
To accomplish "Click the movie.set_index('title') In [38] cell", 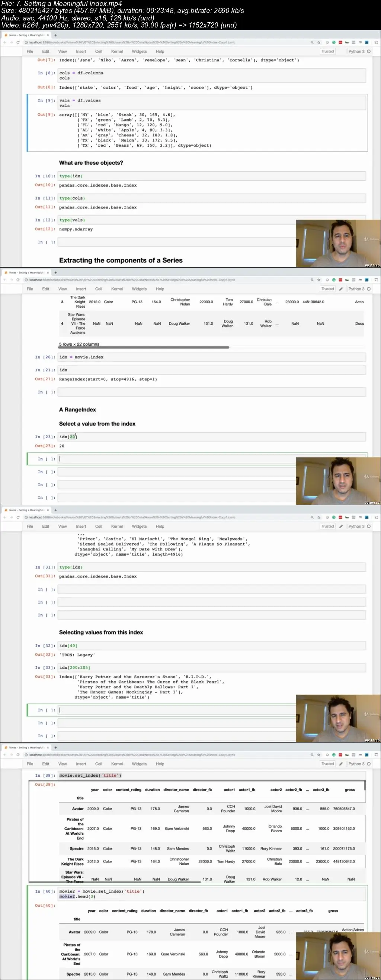I will [x=212, y=775].
